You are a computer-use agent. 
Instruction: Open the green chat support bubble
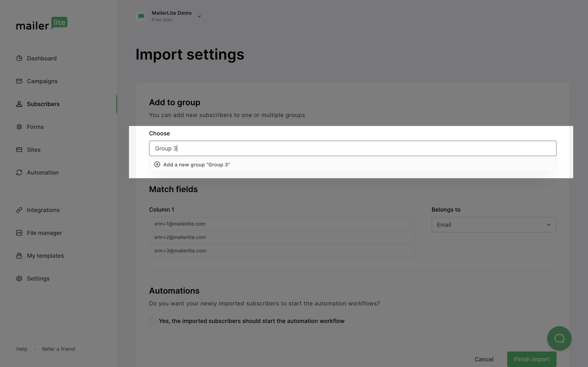[x=559, y=338]
